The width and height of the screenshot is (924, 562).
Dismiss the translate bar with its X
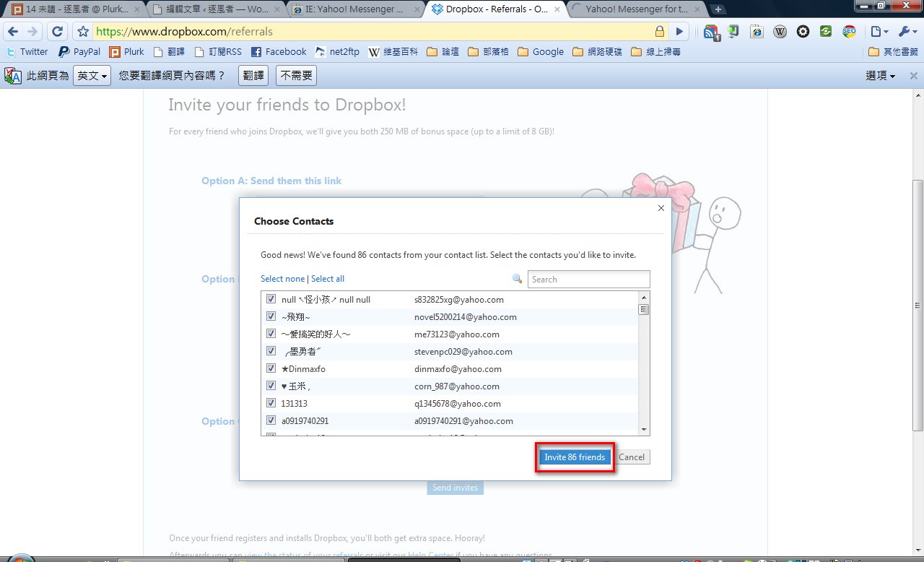coord(913,76)
